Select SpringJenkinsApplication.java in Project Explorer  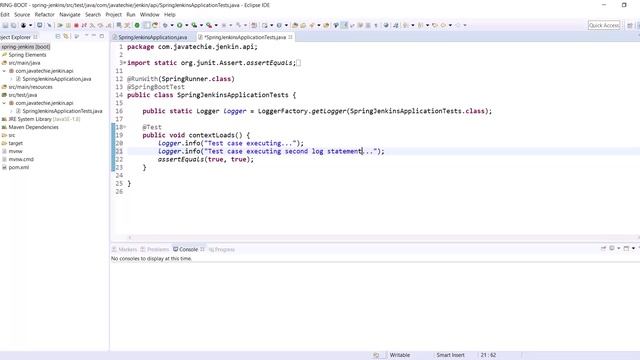coord(57,79)
